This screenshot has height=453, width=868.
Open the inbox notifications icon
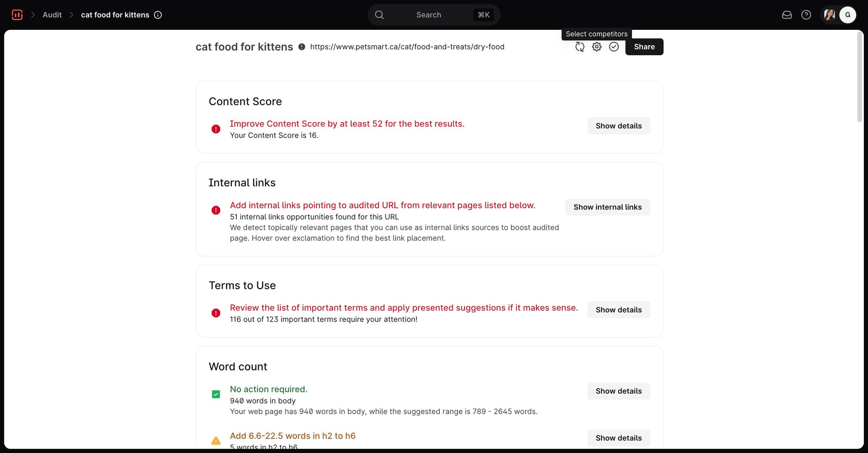click(787, 15)
